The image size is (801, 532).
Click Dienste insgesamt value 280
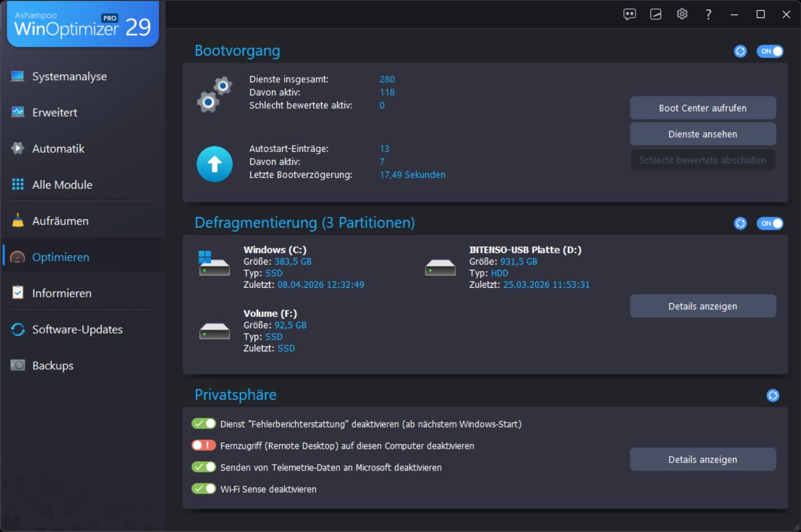(x=387, y=79)
